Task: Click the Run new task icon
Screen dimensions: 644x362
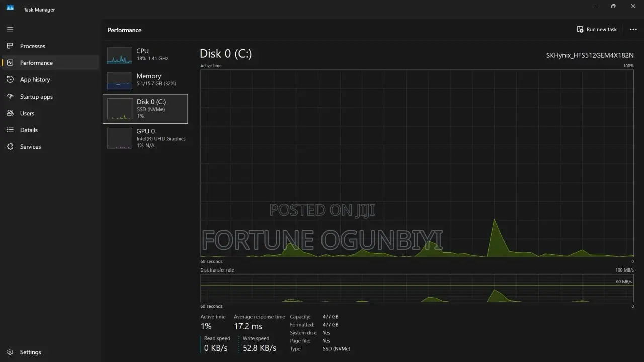Action: (580, 29)
